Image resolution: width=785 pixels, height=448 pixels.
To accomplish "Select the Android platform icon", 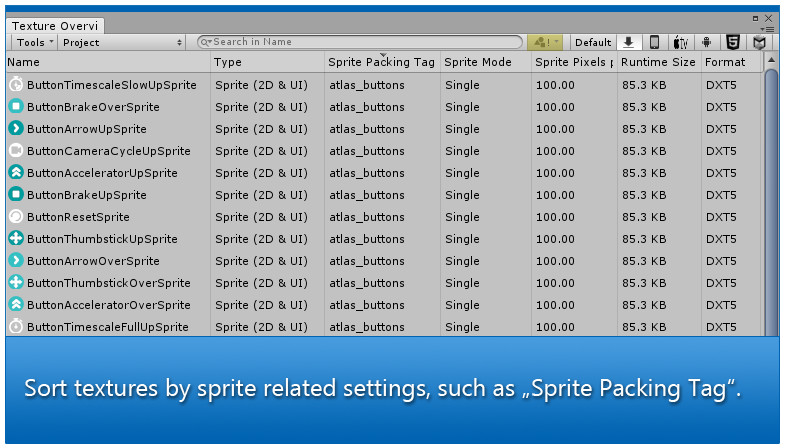I will point(707,42).
